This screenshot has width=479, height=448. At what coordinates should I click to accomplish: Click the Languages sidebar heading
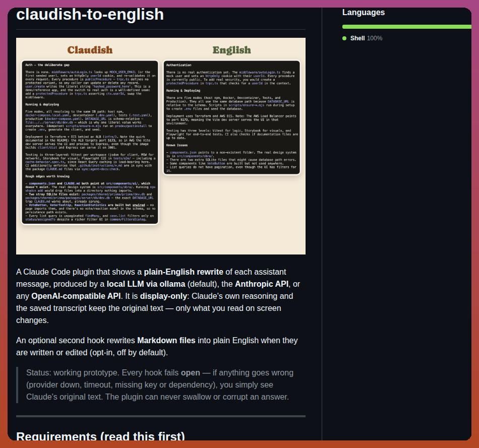pos(363,12)
